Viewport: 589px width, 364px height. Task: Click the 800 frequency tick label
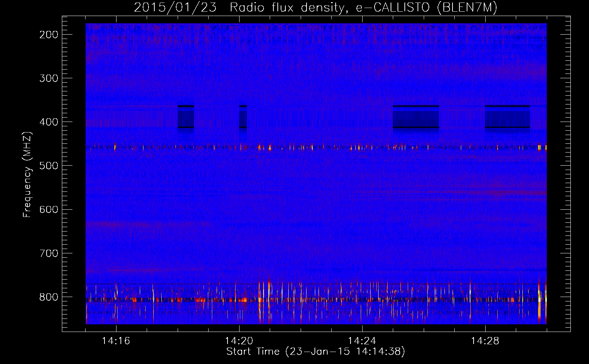tap(48, 297)
